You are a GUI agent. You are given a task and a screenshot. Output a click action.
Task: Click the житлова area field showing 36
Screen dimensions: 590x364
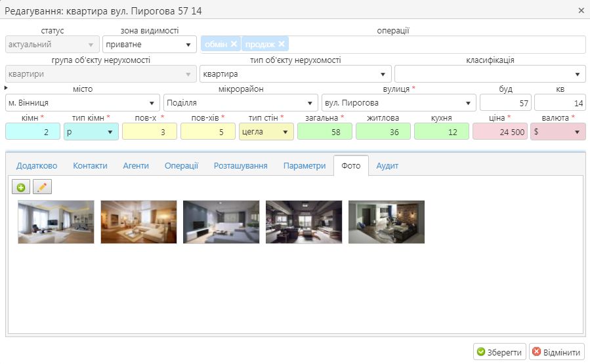tap(383, 132)
